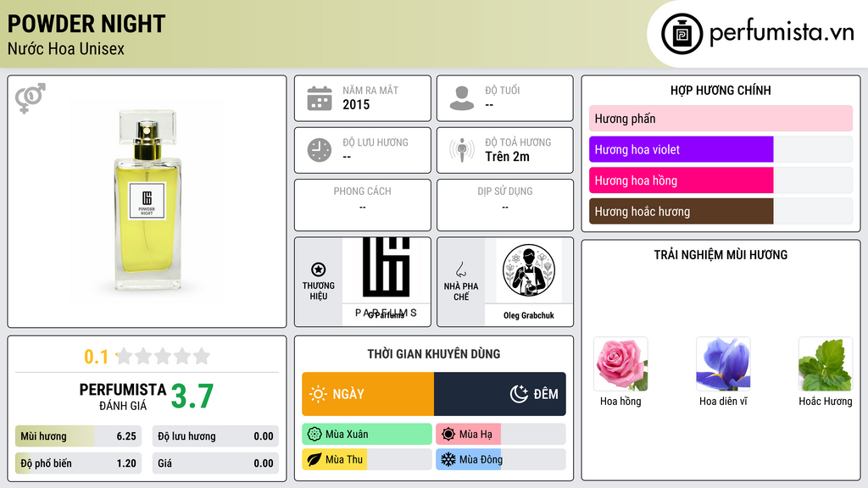Viewport: 868px width, 488px height.
Task: Click the Dịp sử dụng card
Action: (x=505, y=205)
